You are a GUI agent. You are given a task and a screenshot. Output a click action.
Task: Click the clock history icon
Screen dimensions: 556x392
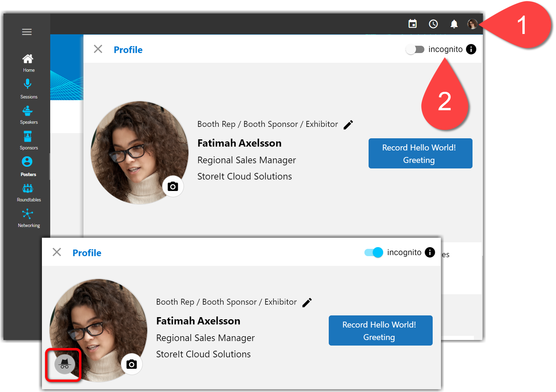click(x=433, y=24)
